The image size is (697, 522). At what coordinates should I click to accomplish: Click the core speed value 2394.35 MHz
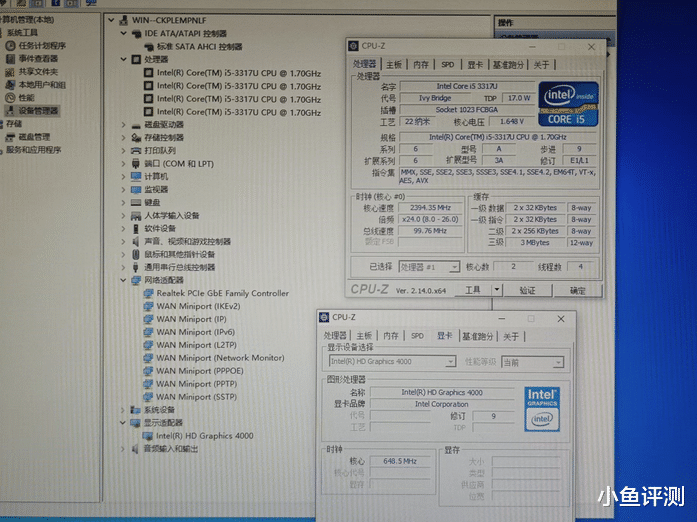[430, 208]
